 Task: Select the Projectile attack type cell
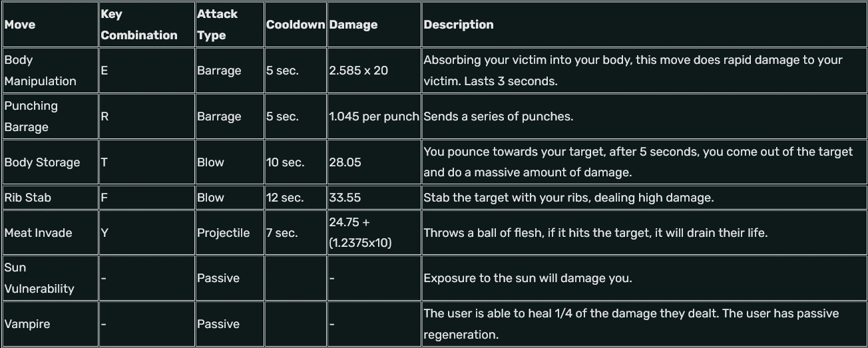pos(224,233)
